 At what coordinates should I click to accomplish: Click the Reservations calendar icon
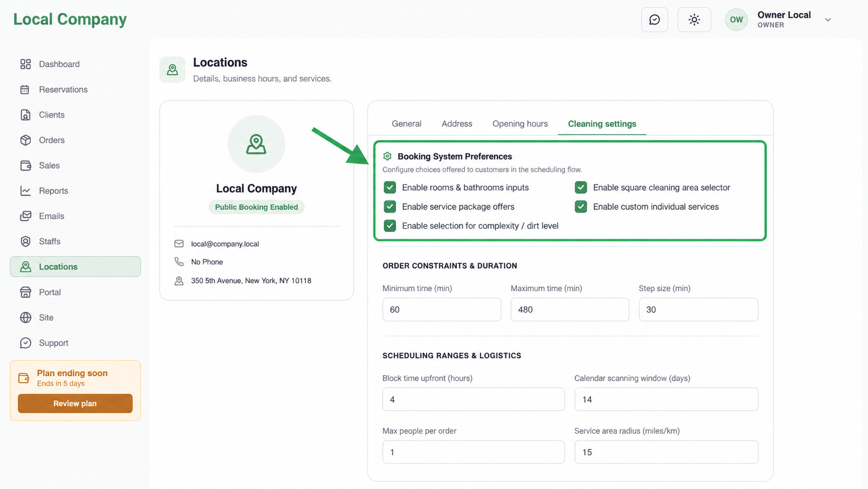(x=25, y=89)
